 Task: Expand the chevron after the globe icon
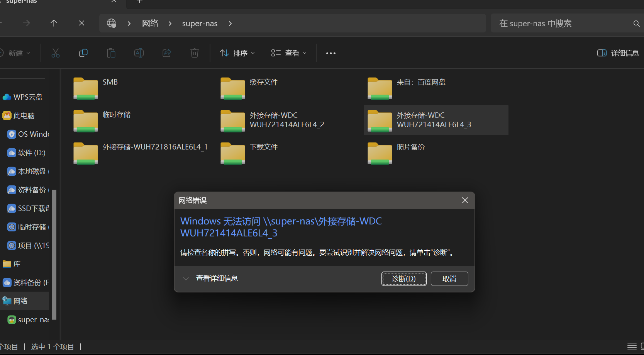129,24
